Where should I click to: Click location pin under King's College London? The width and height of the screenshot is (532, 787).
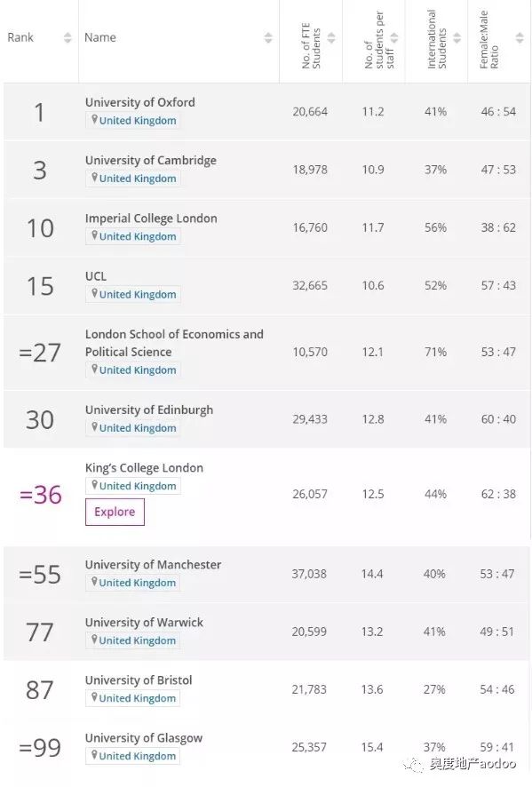[94, 485]
